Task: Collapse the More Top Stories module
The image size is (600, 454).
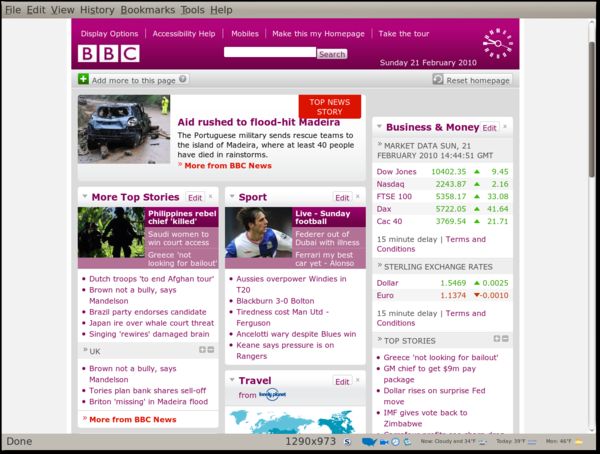Action: (85, 196)
